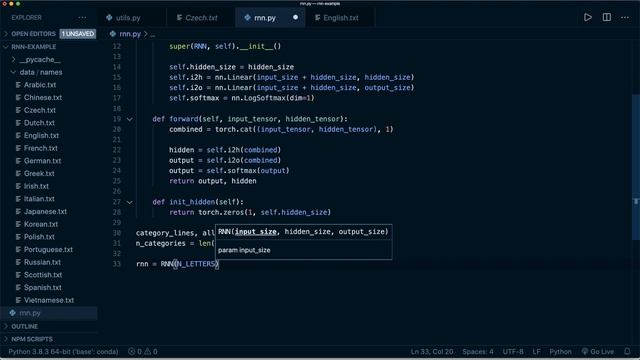Click the 1 UNSAVED badge
This screenshot has width=640, height=360.
point(78,34)
